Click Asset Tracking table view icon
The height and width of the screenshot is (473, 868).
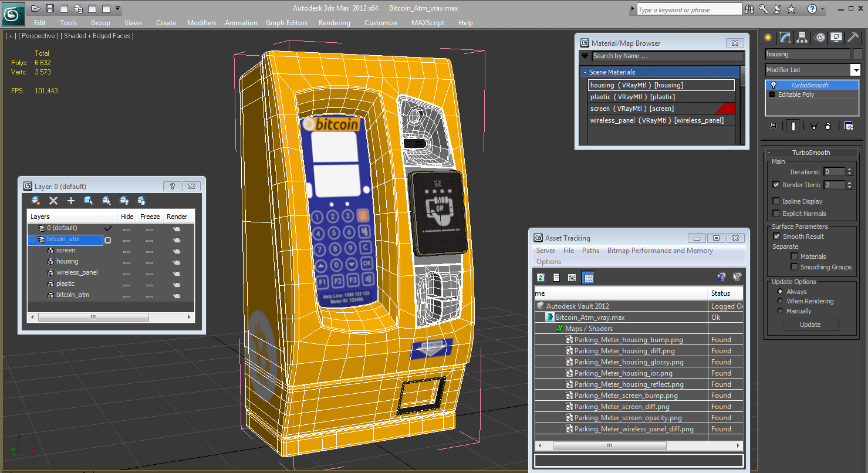(x=589, y=278)
